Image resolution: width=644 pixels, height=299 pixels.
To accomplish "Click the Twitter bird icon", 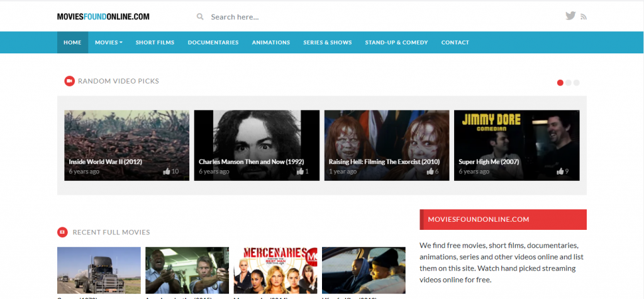I will click(x=570, y=16).
